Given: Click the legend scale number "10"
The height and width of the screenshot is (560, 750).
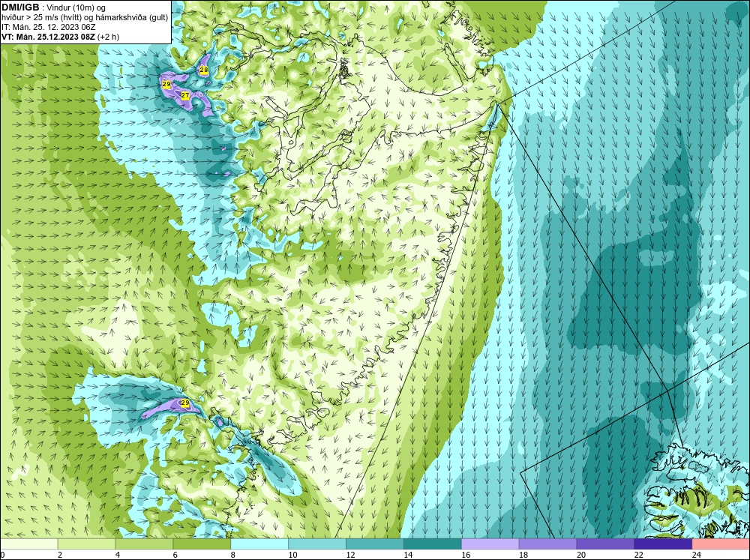Looking at the screenshot, I should tap(292, 555).
